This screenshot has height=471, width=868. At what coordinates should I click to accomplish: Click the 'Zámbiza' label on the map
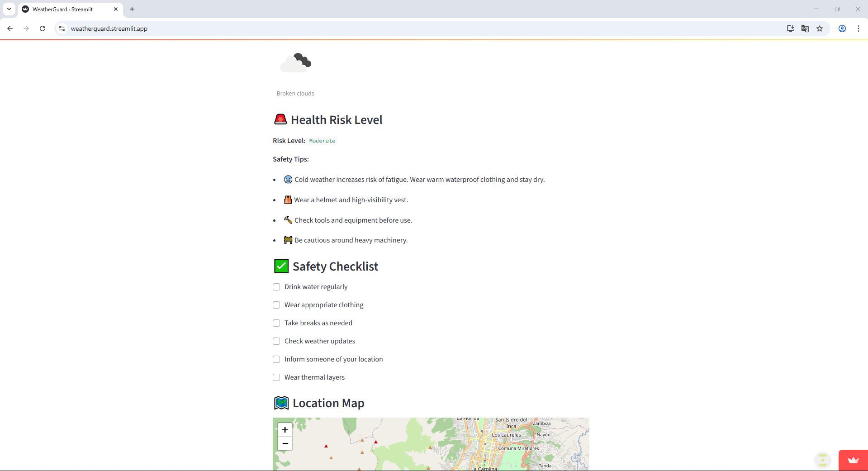coord(542,423)
